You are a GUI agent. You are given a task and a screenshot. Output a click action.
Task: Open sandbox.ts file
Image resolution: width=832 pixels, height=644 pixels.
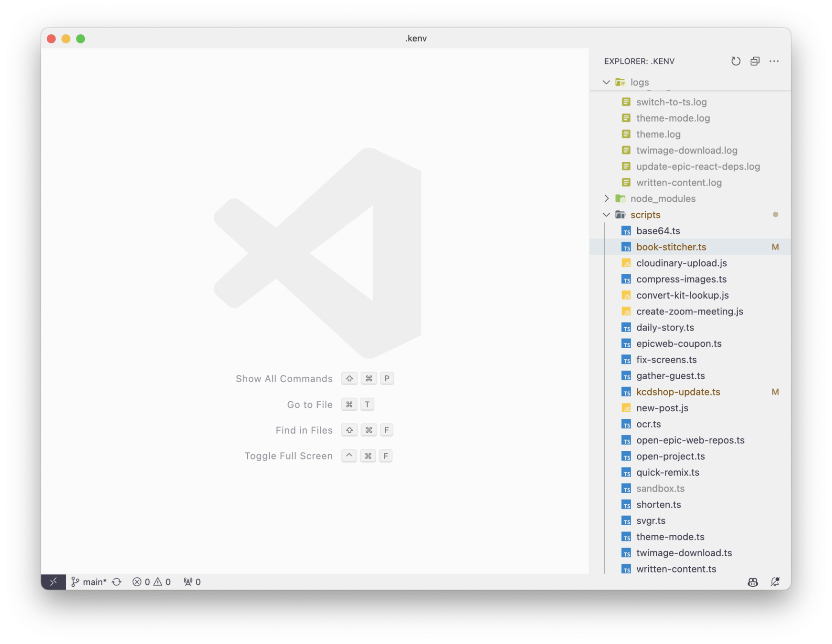(690, 488)
